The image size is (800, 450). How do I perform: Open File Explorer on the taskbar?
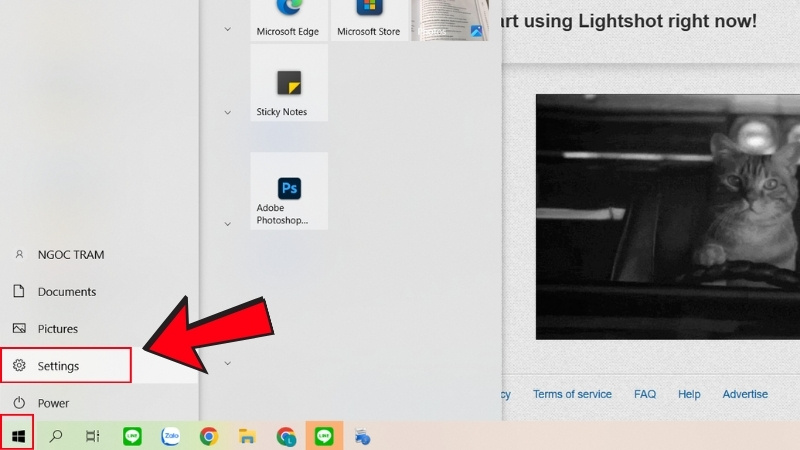pos(247,436)
